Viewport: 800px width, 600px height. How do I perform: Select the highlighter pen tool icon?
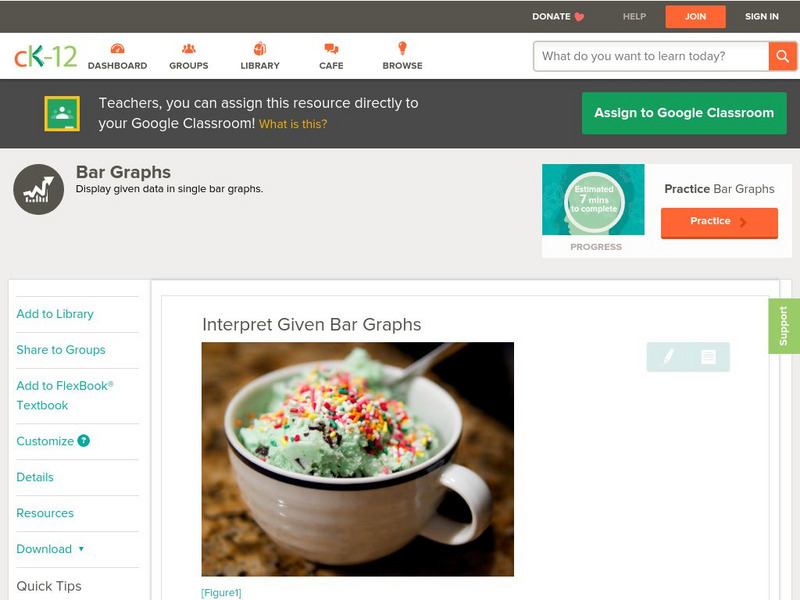tap(668, 356)
